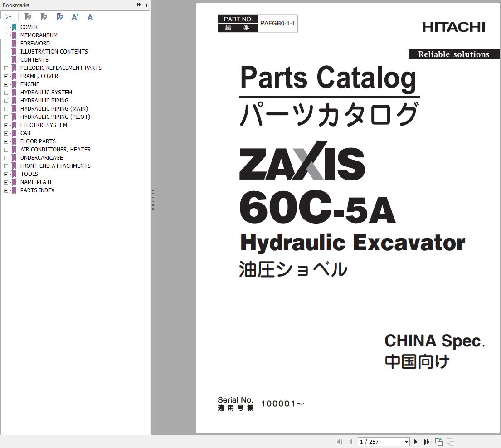This screenshot has width=501, height=448.
Task: Open the page number dropdown
Action: [406, 442]
